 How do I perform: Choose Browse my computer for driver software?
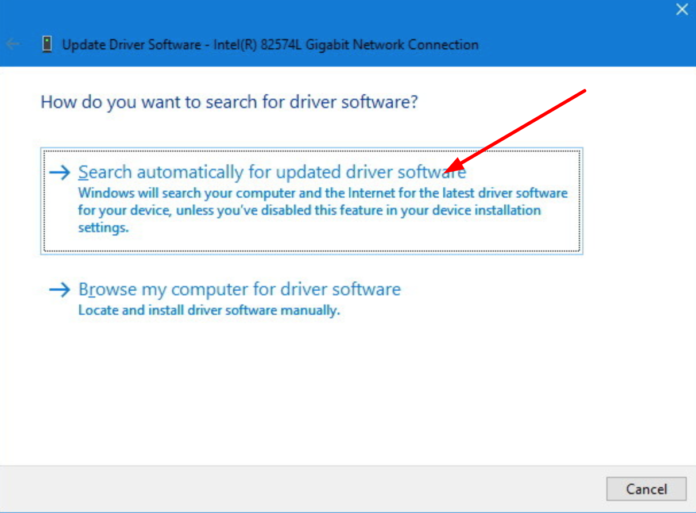pos(239,289)
